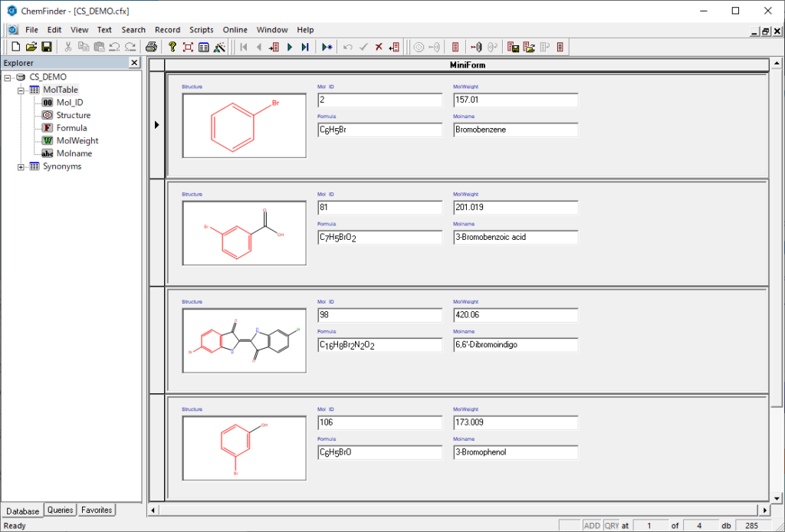Expand the Synonyms tree node
This screenshot has height=532, width=785.
(x=21, y=167)
